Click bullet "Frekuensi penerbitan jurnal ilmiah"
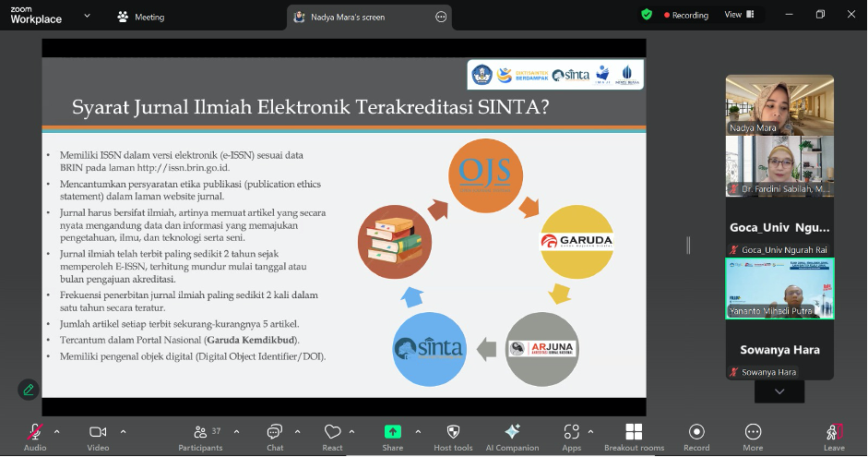The image size is (868, 457). (189, 301)
